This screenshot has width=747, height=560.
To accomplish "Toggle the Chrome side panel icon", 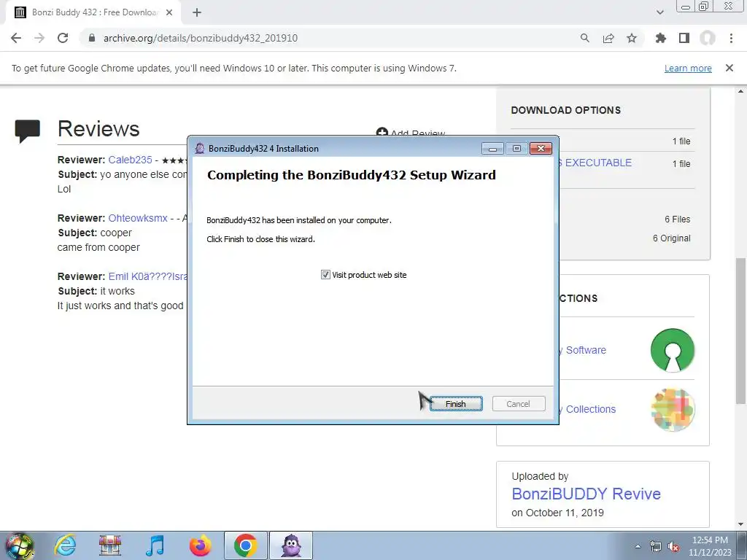I will pyautogui.click(x=684, y=38).
